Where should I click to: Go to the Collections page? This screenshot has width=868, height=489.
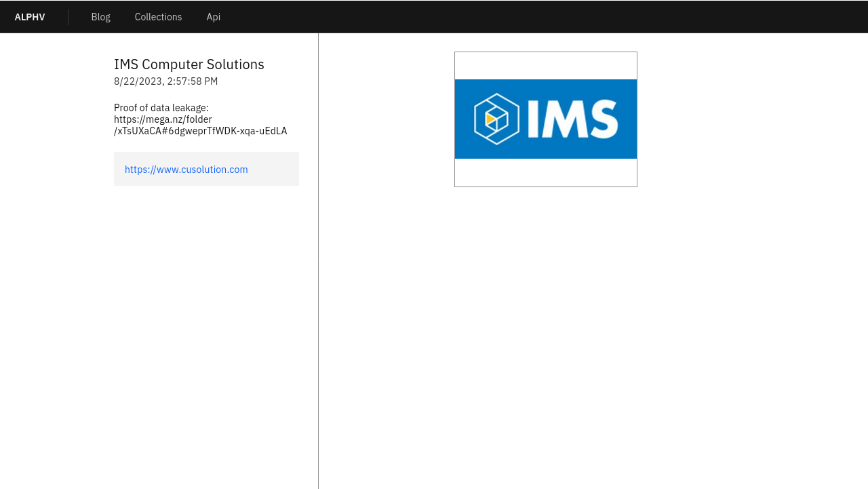pyautogui.click(x=158, y=17)
